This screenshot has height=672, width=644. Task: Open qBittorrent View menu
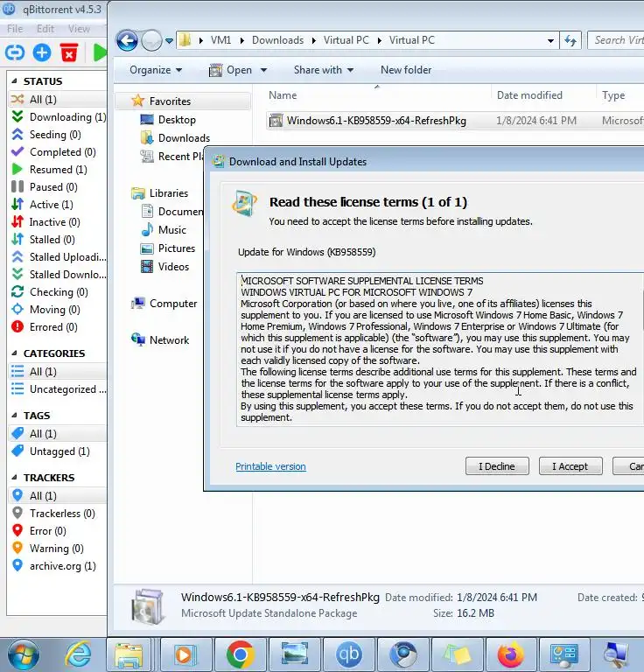point(79,29)
